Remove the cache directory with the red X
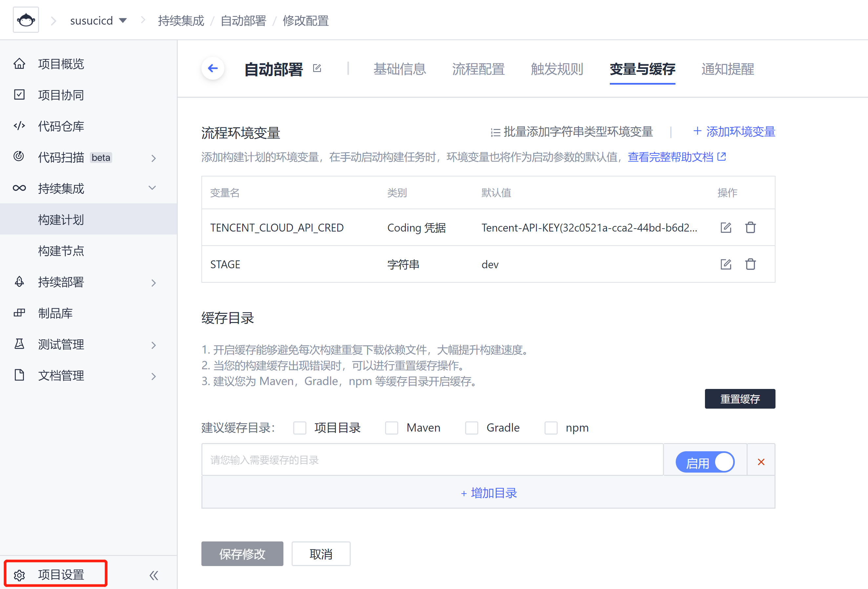Screen dimensions: 868x589 [x=761, y=462]
